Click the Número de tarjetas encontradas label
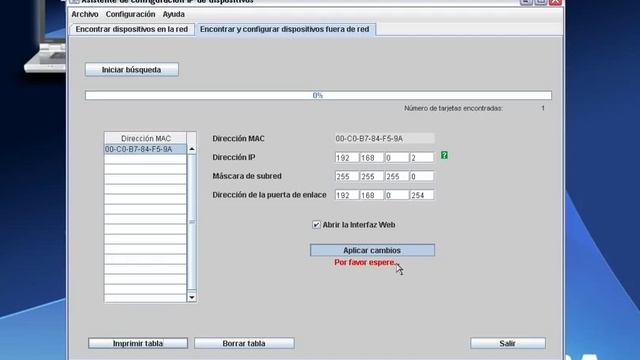 pos(453,109)
